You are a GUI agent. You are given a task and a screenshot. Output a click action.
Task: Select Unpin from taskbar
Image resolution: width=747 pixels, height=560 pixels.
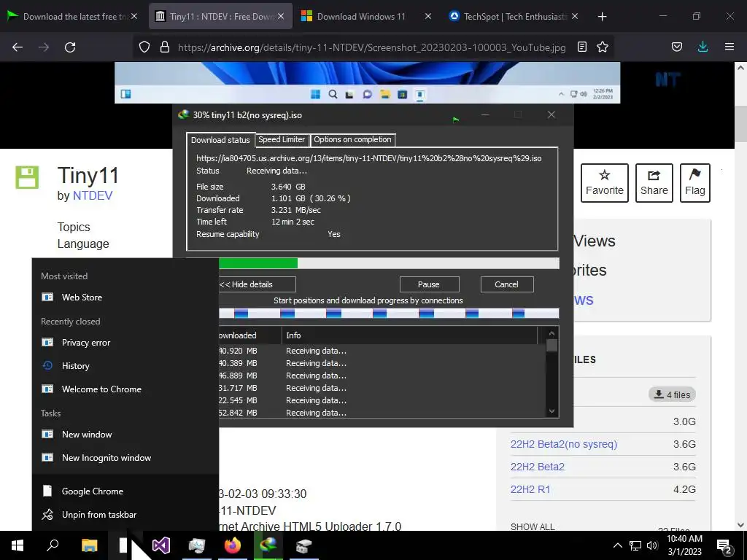tap(125, 514)
